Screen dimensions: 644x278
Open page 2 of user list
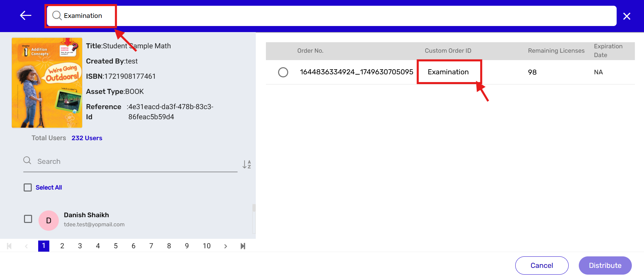(x=62, y=246)
